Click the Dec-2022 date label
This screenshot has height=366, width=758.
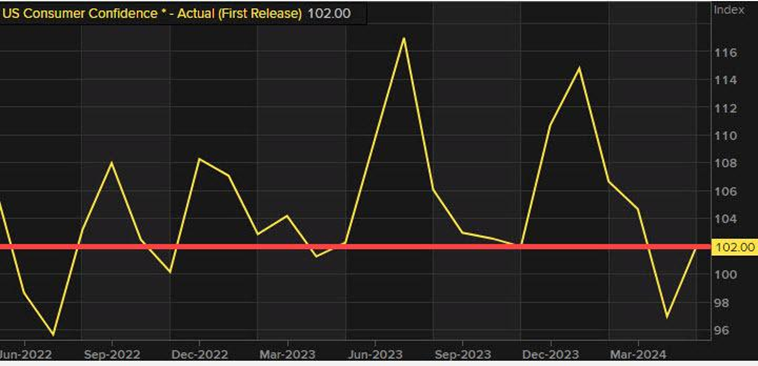[199, 354]
